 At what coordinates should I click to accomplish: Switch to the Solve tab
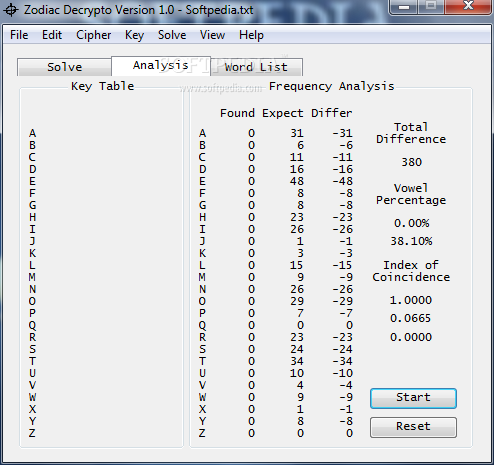(64, 67)
